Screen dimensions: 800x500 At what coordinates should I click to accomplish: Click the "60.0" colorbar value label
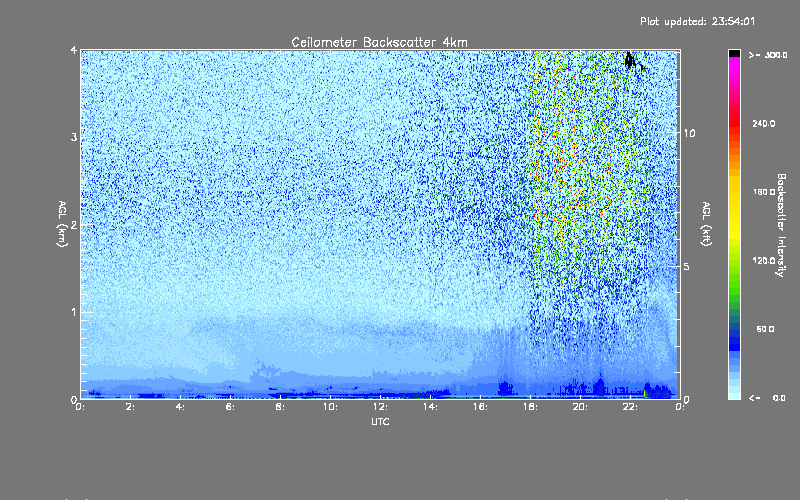(x=765, y=329)
